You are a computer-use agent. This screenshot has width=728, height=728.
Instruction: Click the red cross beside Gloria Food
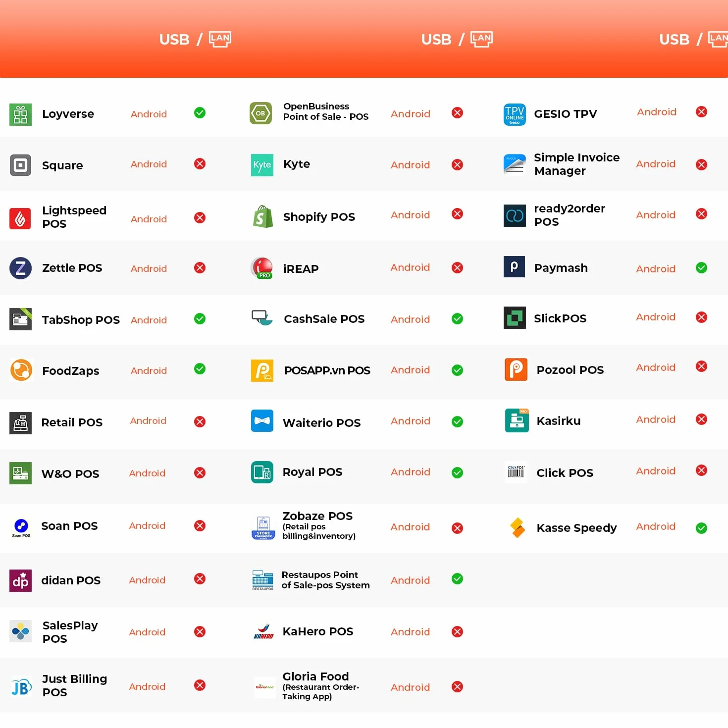(457, 686)
